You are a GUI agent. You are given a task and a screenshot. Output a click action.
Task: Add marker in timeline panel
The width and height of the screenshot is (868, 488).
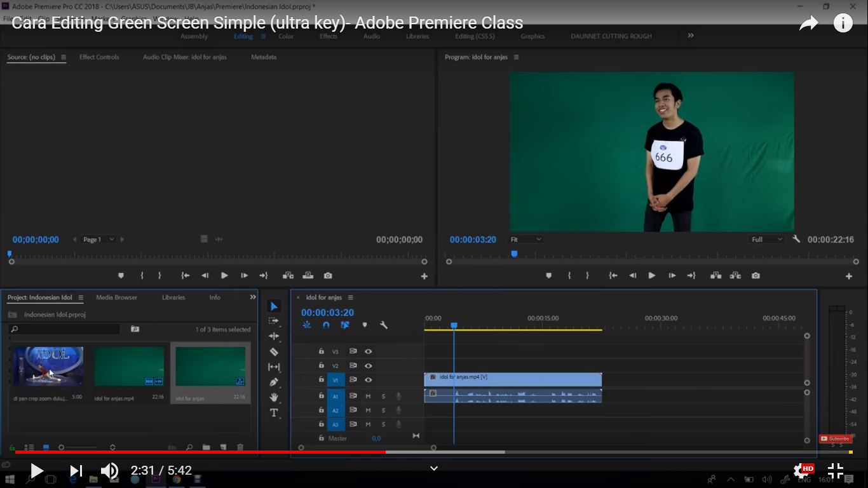(x=365, y=325)
